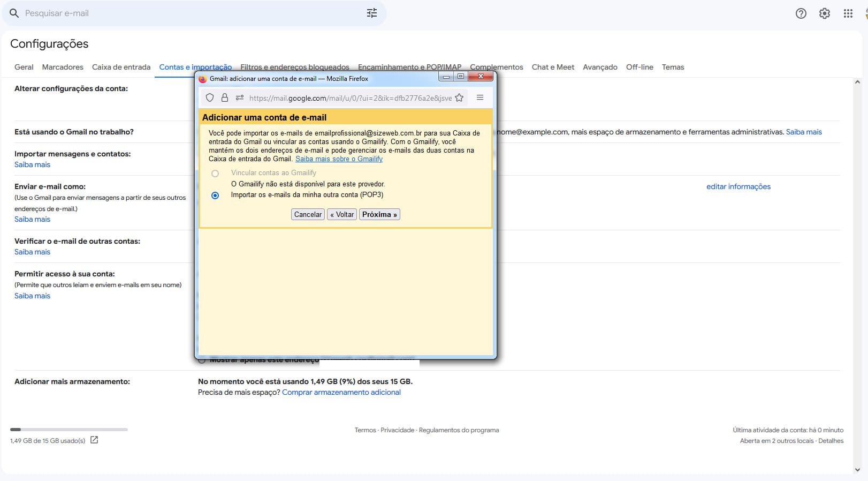Select Vincular contas ao Gmailify radio
Screen dimensions: 868x481
click(215, 174)
